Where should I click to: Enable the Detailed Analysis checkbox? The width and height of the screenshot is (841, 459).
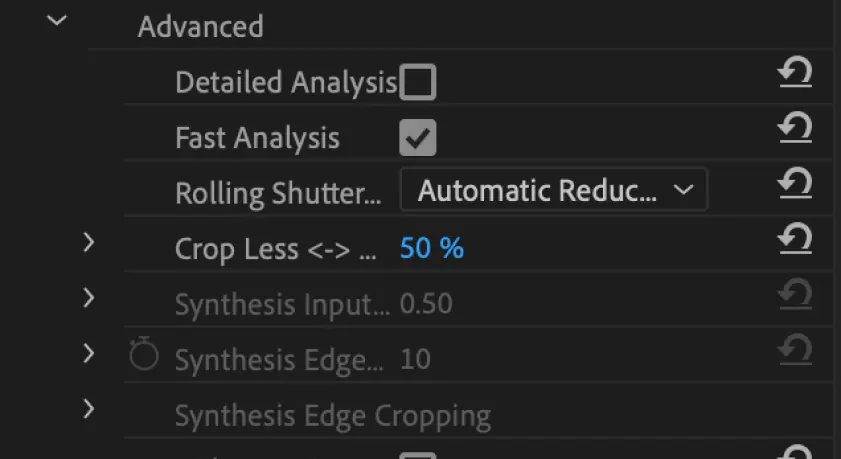coord(418,83)
